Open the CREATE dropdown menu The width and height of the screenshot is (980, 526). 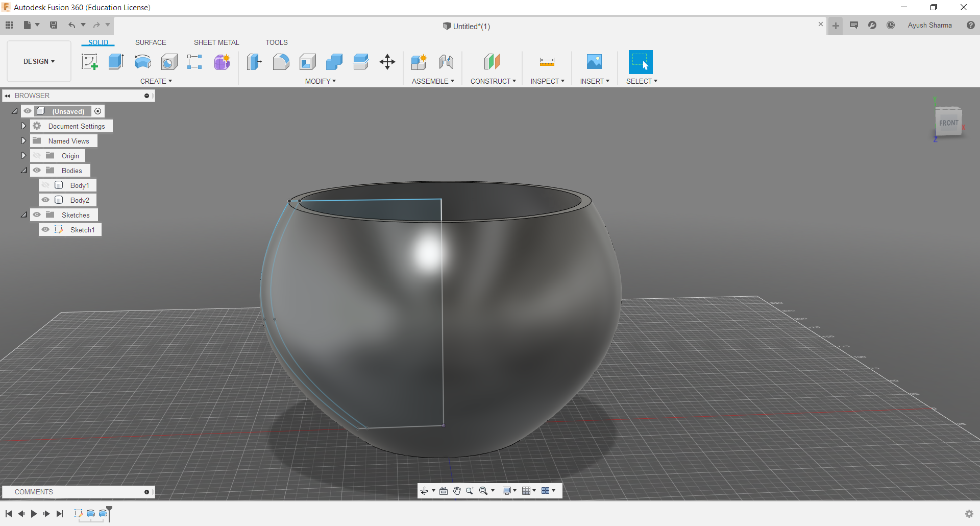(x=156, y=81)
